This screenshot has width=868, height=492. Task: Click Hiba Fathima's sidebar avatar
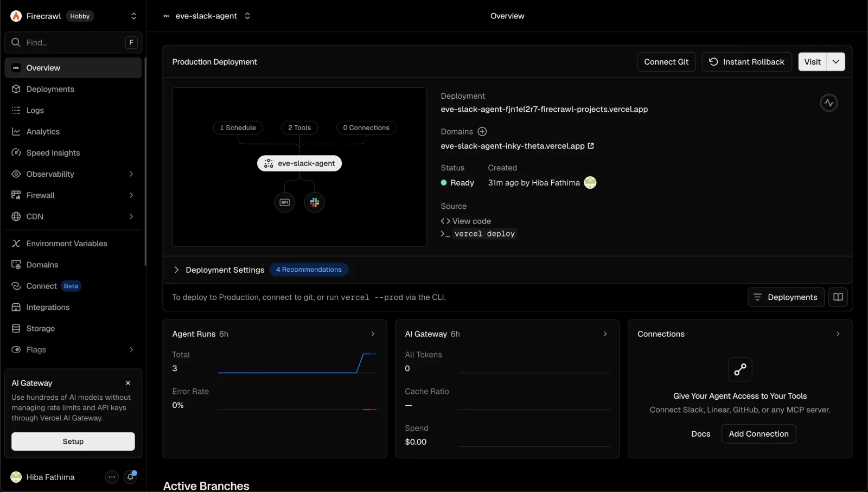point(16,477)
